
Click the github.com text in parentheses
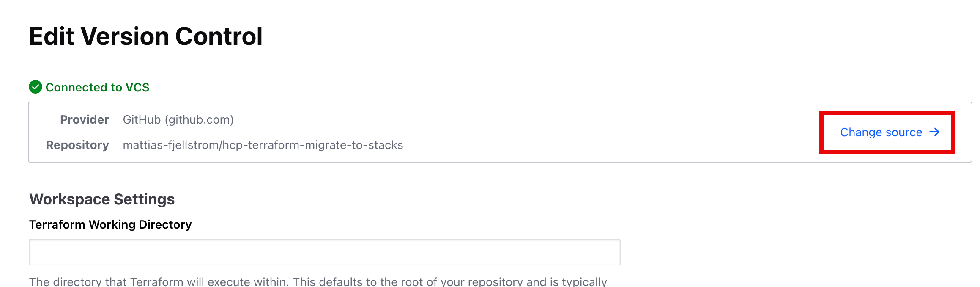[x=199, y=120]
